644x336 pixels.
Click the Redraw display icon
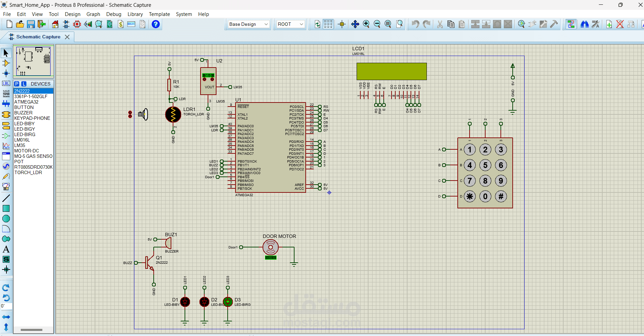[317, 24]
